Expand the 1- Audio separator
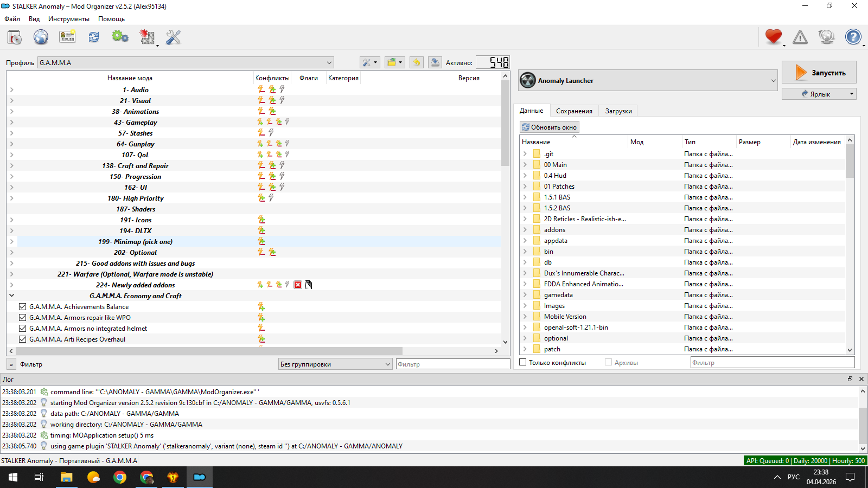The image size is (868, 488). [11, 89]
